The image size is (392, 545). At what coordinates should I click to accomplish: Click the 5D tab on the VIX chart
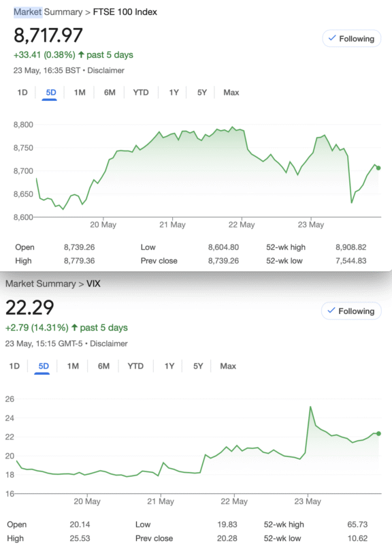tap(44, 366)
